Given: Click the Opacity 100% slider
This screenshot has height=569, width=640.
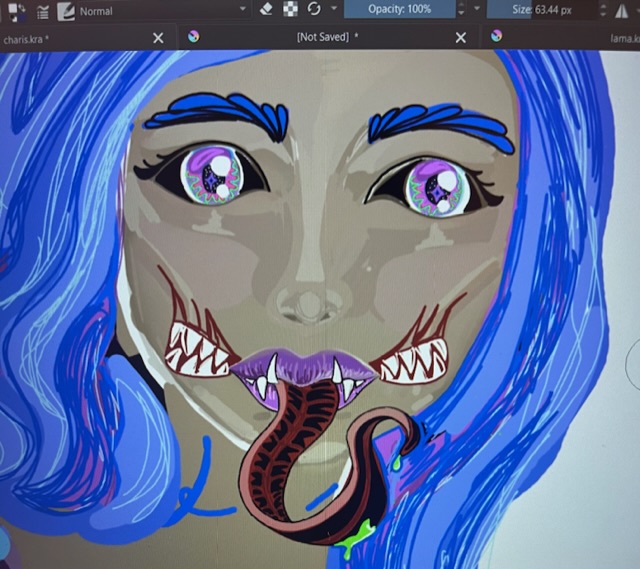Looking at the screenshot, I should click(399, 9).
